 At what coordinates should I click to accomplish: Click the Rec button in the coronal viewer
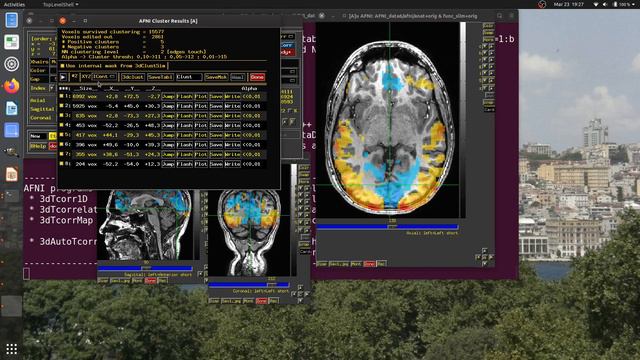[273, 301]
